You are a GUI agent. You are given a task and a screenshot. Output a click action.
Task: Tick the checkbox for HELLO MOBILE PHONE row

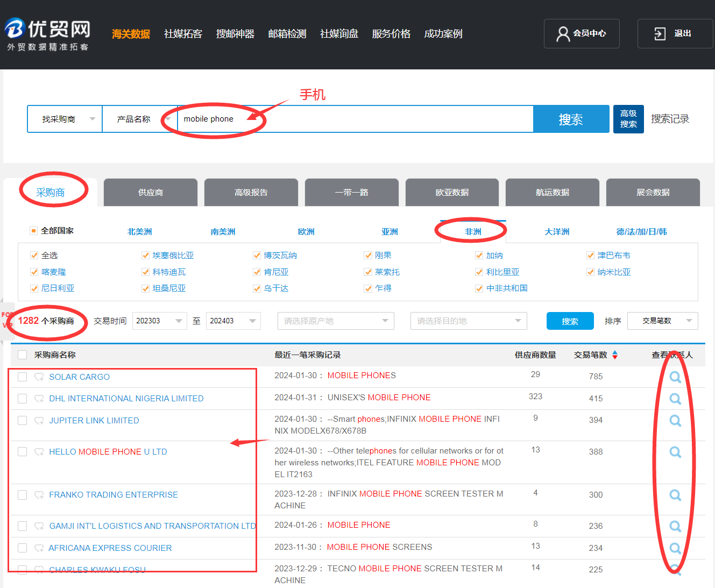coord(22,452)
